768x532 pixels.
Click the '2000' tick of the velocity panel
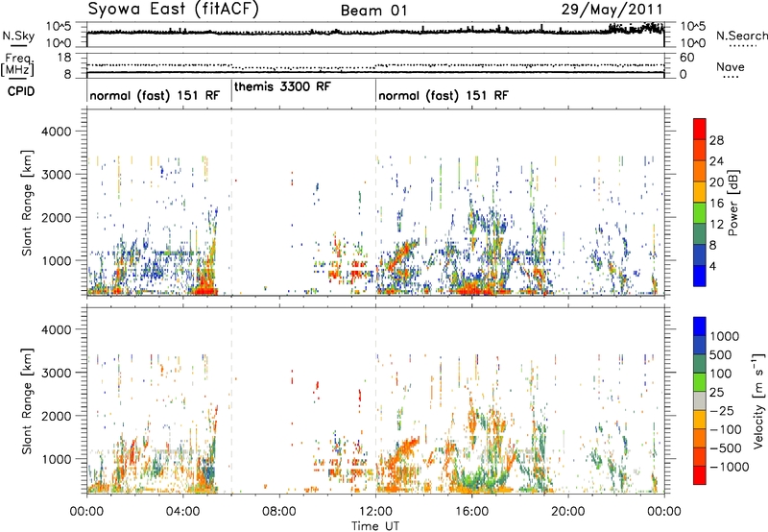pyautogui.click(x=57, y=416)
